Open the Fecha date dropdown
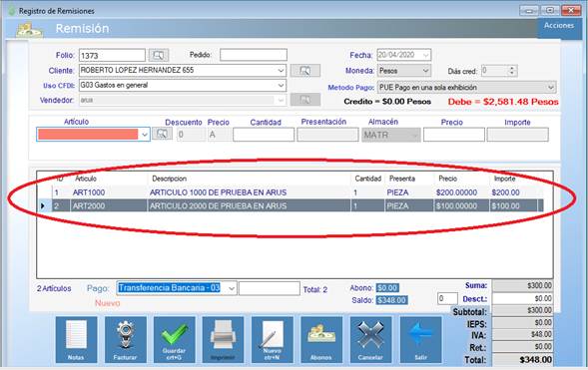Screen dimensions: 588x370 (425, 55)
